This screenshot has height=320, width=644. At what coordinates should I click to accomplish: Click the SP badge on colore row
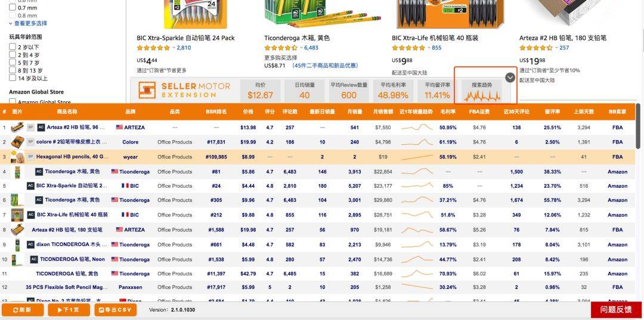point(30,142)
